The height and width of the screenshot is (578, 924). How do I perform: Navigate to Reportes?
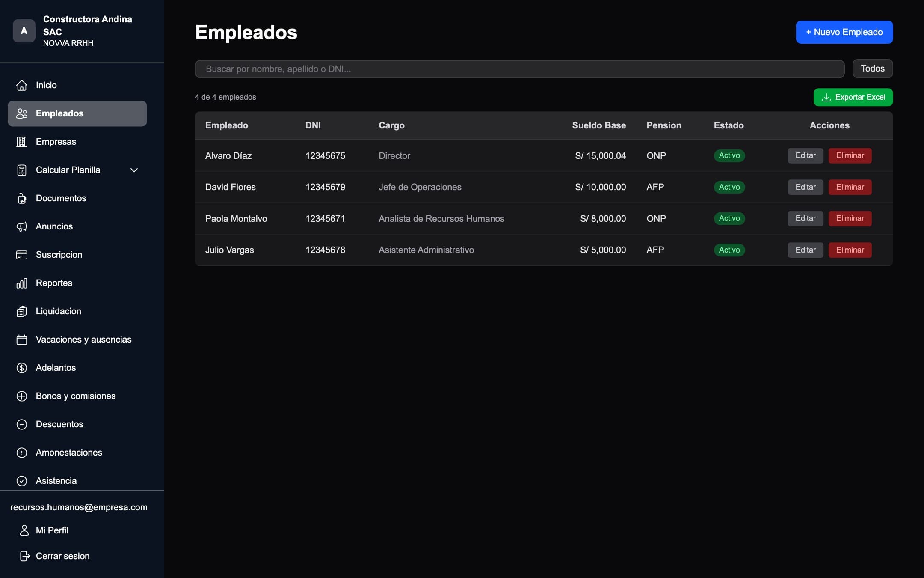click(77, 283)
